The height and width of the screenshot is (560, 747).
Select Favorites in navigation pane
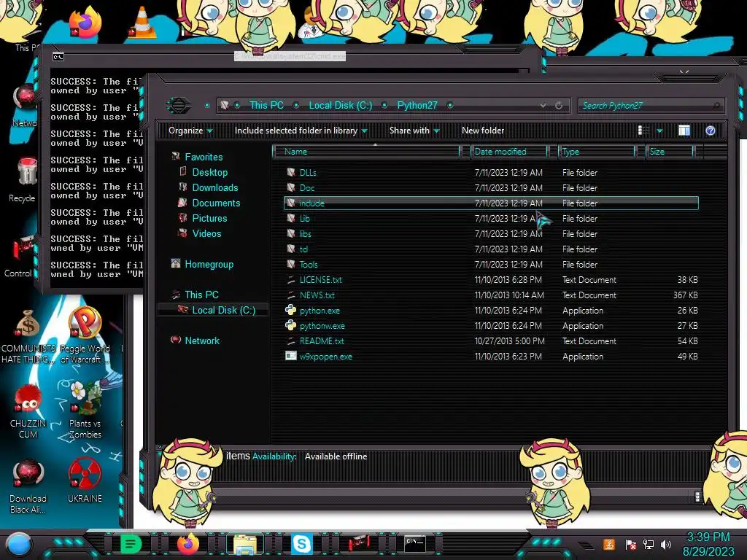pyautogui.click(x=204, y=157)
